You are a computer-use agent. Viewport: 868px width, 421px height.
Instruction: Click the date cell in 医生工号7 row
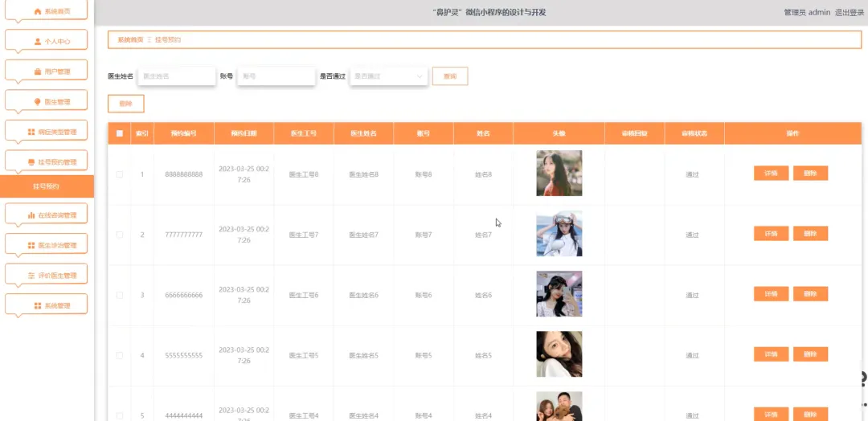click(244, 235)
